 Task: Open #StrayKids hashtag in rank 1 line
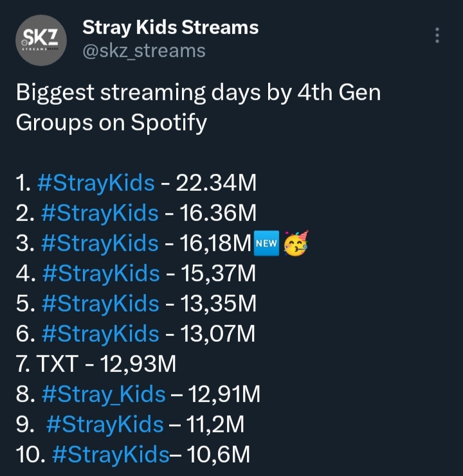96,183
